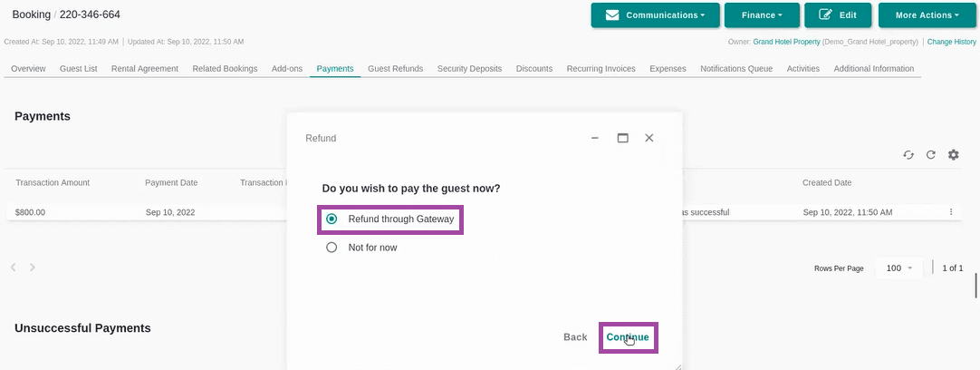The height and width of the screenshot is (370, 980).
Task: Select the Payments tab
Action: tap(335, 69)
